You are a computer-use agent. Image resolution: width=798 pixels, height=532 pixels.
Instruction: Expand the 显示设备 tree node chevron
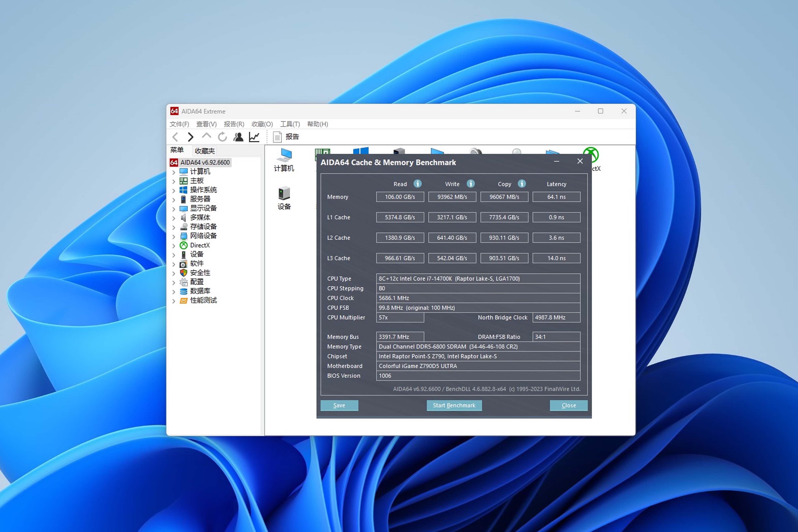point(174,209)
